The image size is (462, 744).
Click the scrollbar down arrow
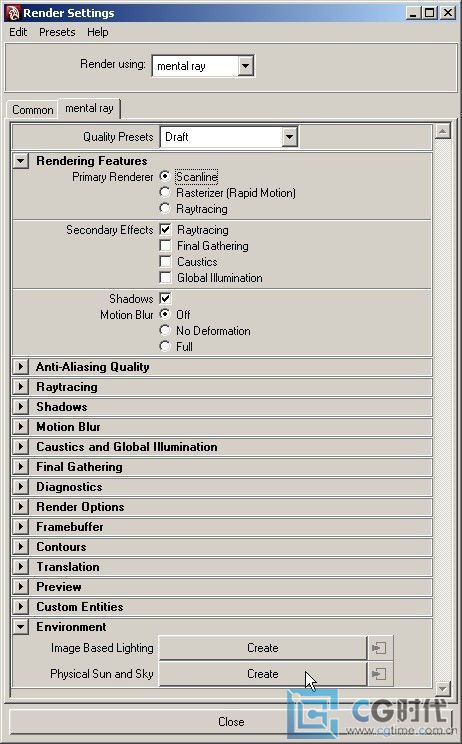click(x=442, y=688)
